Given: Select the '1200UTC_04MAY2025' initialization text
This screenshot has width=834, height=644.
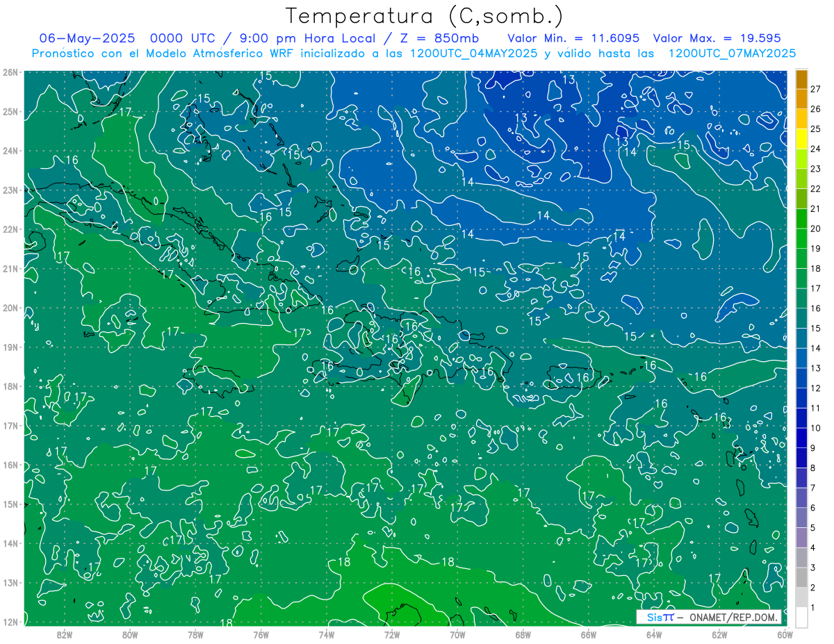Looking at the screenshot, I should tap(473, 53).
